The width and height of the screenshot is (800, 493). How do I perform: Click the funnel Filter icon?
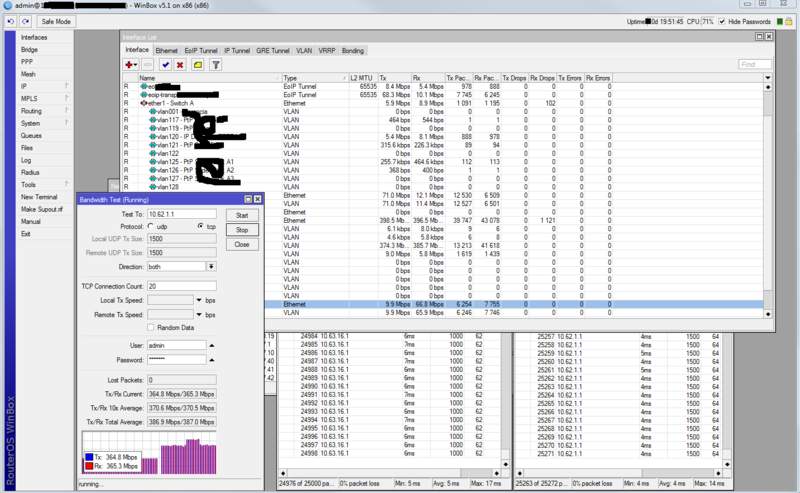(216, 65)
